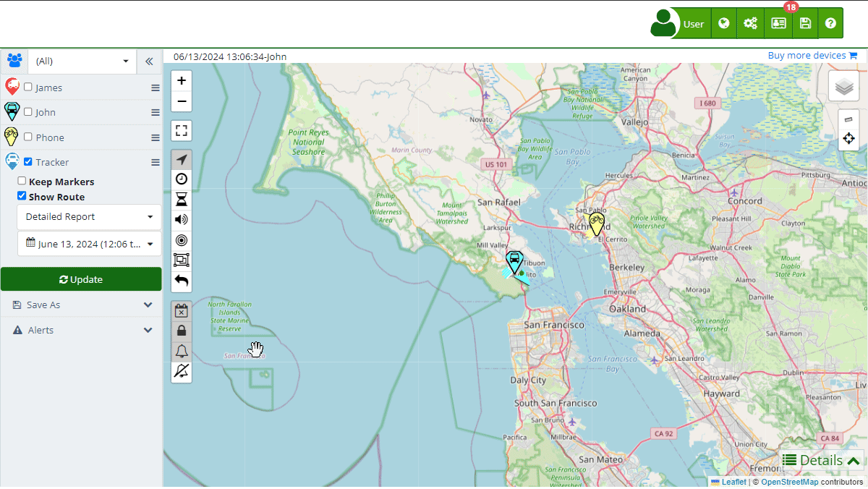Viewport: 868px width, 489px height.
Task: Uncheck the Show Route checkbox
Action: tap(22, 196)
